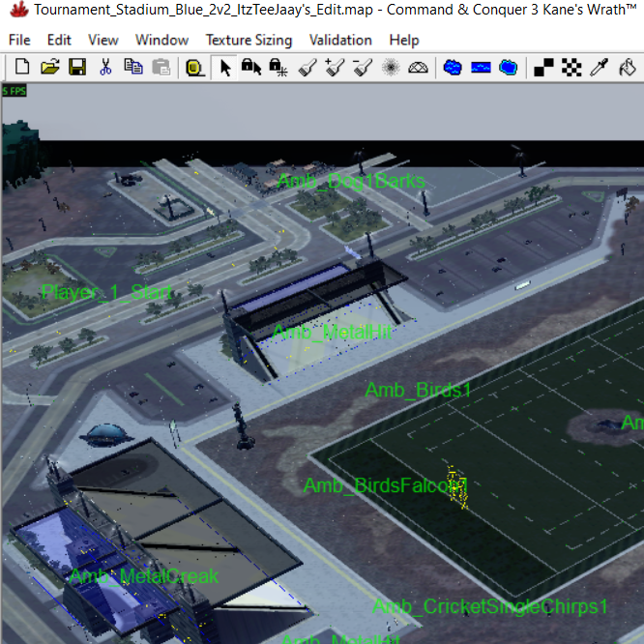Viewport: 644px width, 644px height.
Task: Pick the mesh dome mold tool
Action: coord(418,68)
